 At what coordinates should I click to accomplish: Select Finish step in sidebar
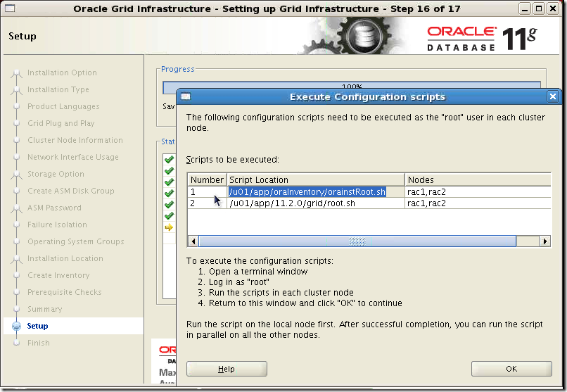tap(38, 343)
